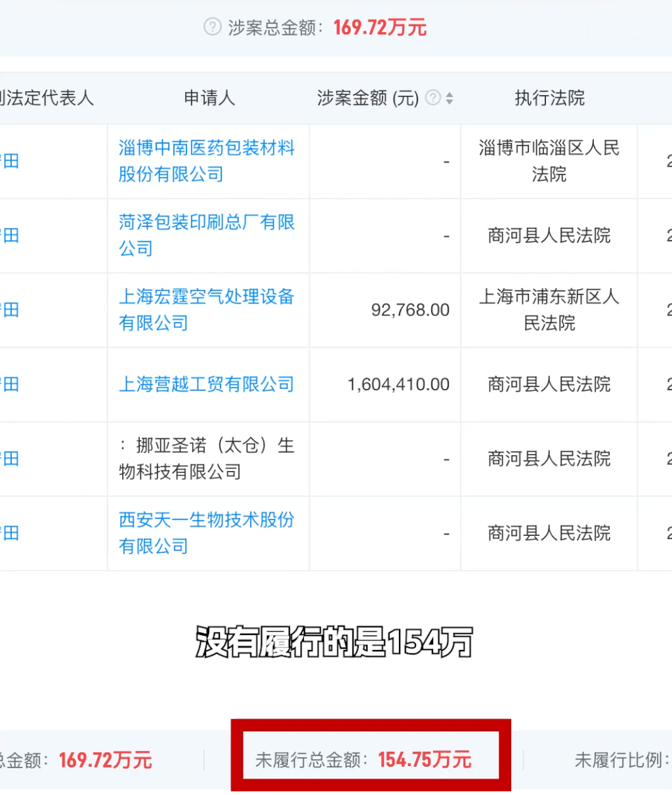The width and height of the screenshot is (672, 795).
Task: Open 淄博中南医药包装材料股份有限公司 applicant link
Action: coord(206,161)
